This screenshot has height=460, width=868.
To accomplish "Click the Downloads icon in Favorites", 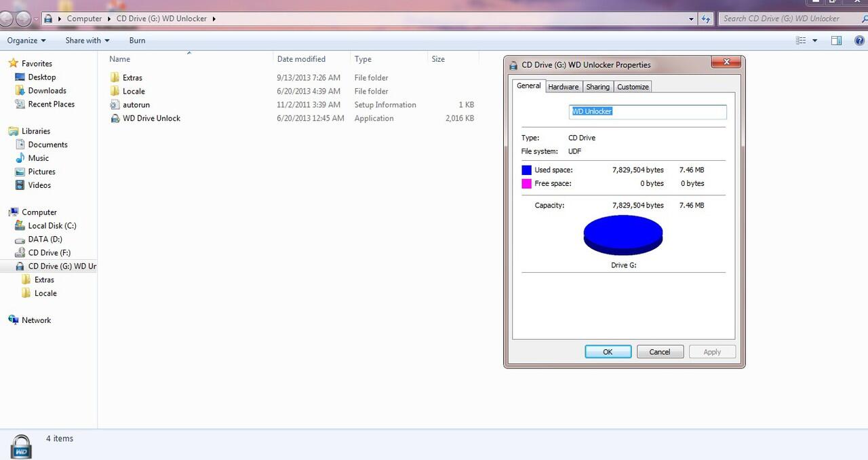I will pos(20,90).
